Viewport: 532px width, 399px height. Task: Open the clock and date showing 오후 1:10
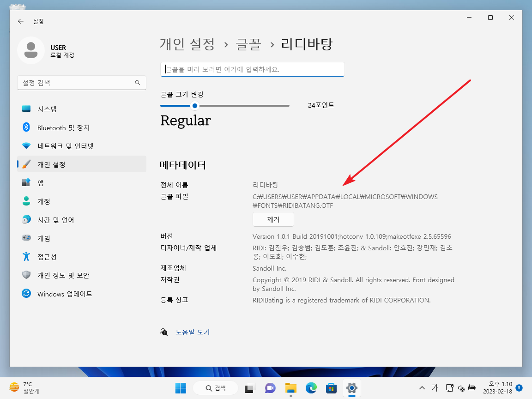click(x=498, y=388)
